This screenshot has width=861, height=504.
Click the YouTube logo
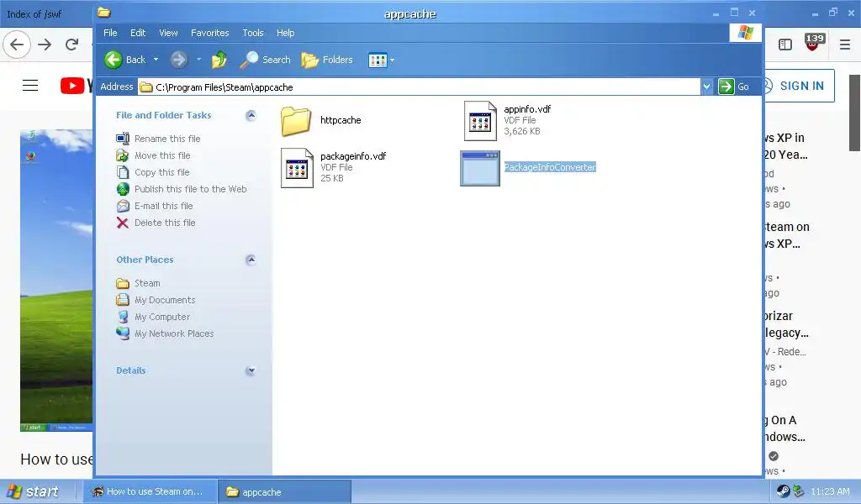click(77, 86)
